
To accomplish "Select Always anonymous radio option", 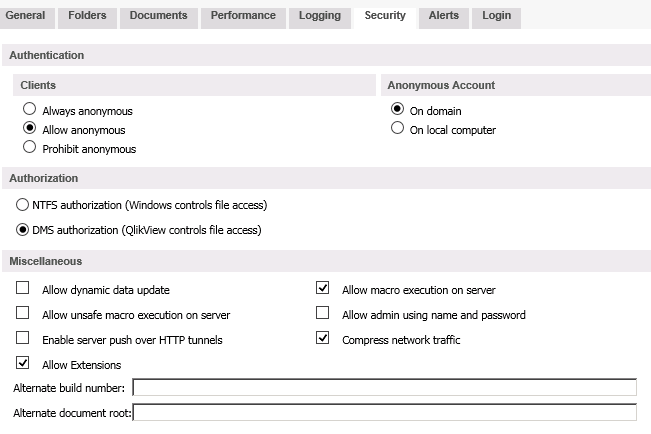I will click(x=30, y=110).
